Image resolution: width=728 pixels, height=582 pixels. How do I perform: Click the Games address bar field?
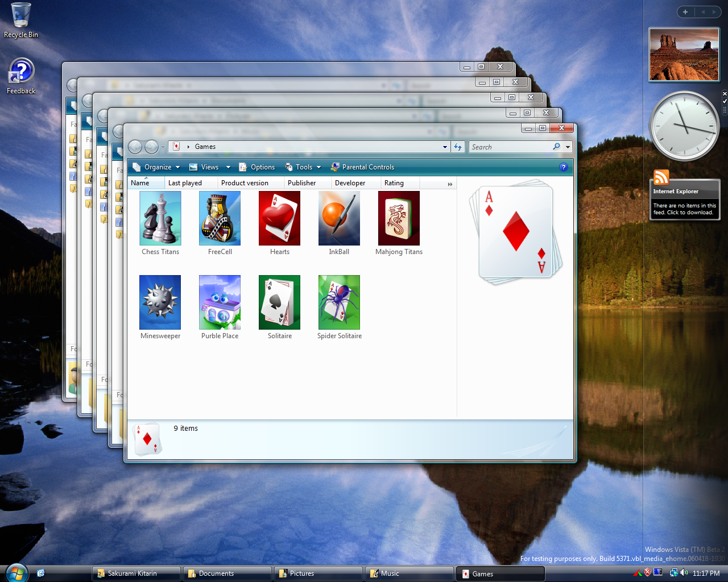tap(310, 147)
